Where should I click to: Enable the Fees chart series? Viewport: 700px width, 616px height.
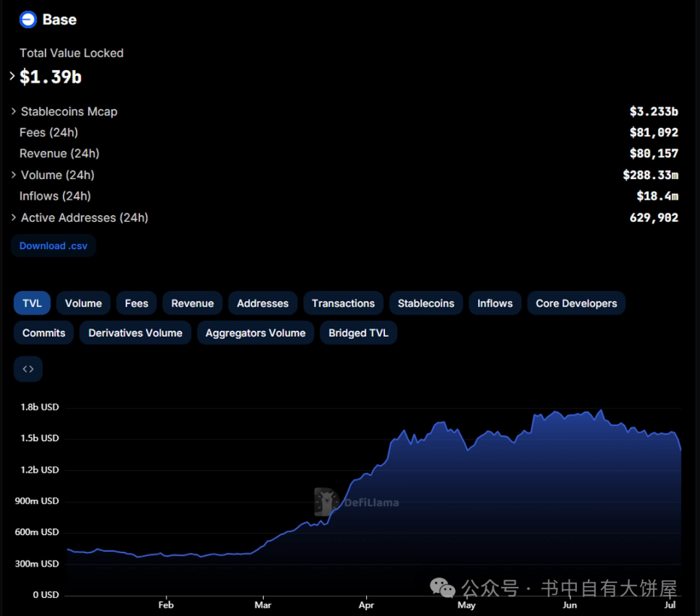pos(137,303)
